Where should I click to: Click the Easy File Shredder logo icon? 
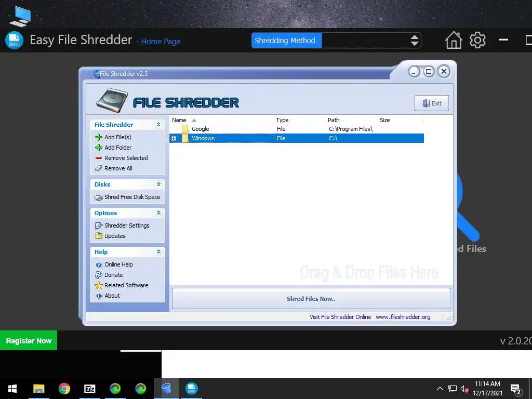(14, 41)
